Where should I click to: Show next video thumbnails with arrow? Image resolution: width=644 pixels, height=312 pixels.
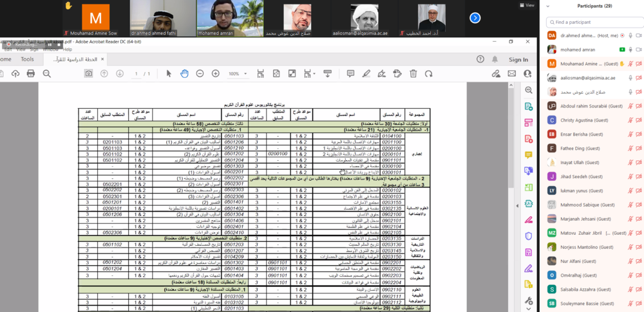(475, 18)
